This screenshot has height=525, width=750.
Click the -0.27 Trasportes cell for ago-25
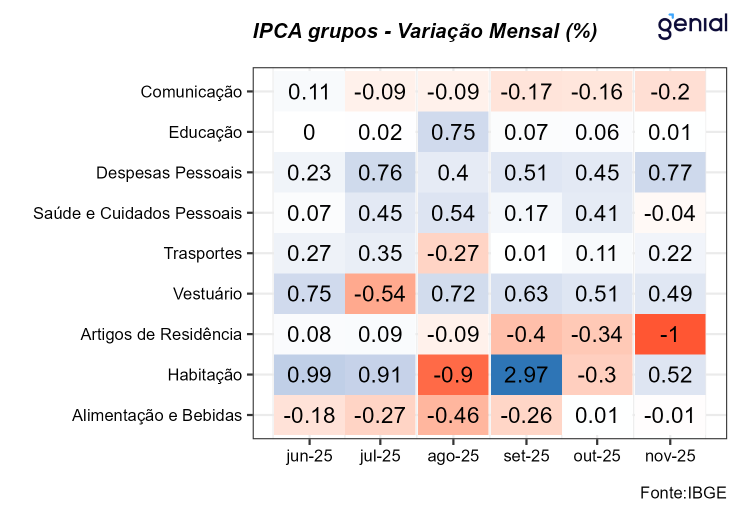pyautogui.click(x=453, y=253)
